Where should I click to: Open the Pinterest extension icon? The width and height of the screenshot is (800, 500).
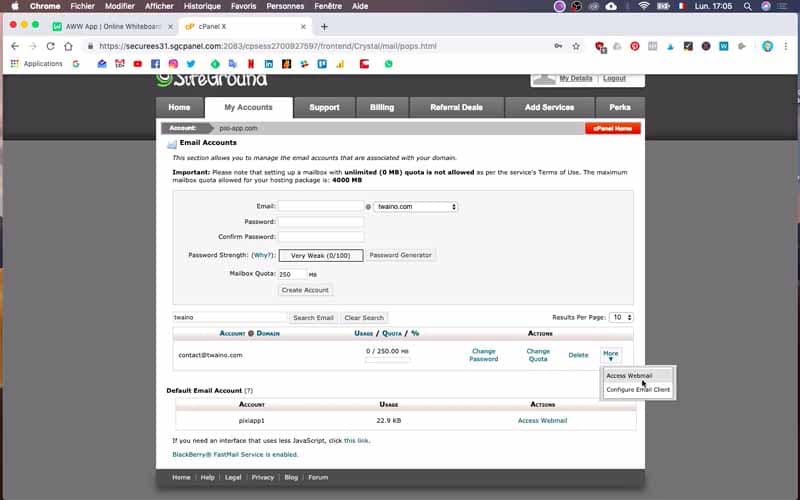coord(635,46)
